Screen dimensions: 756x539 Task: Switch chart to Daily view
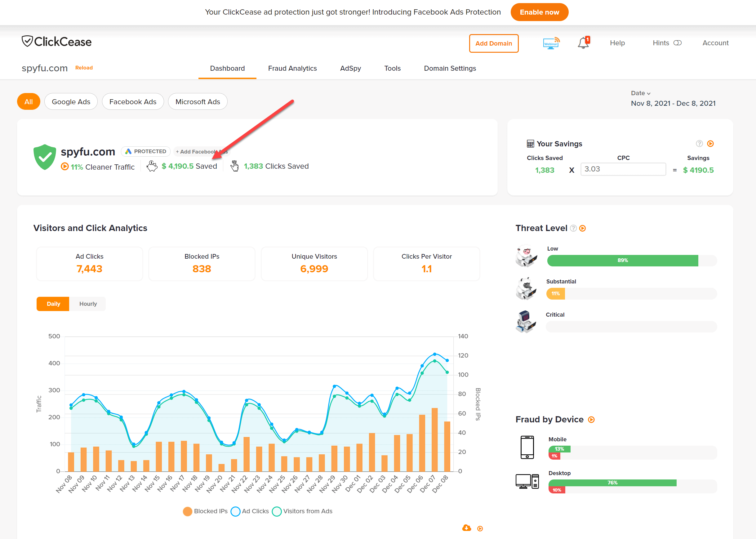pyautogui.click(x=53, y=304)
